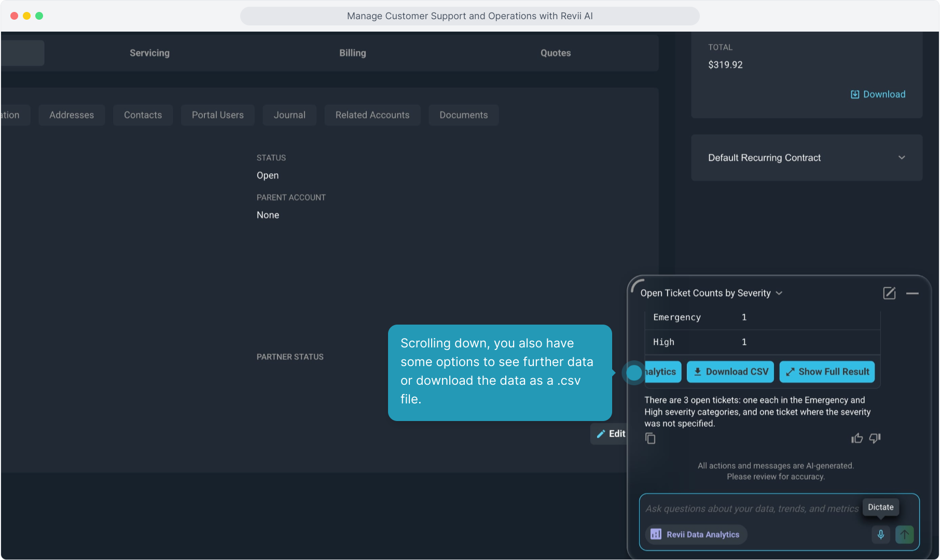
Task: Click the Download invoice link
Action: tap(878, 94)
